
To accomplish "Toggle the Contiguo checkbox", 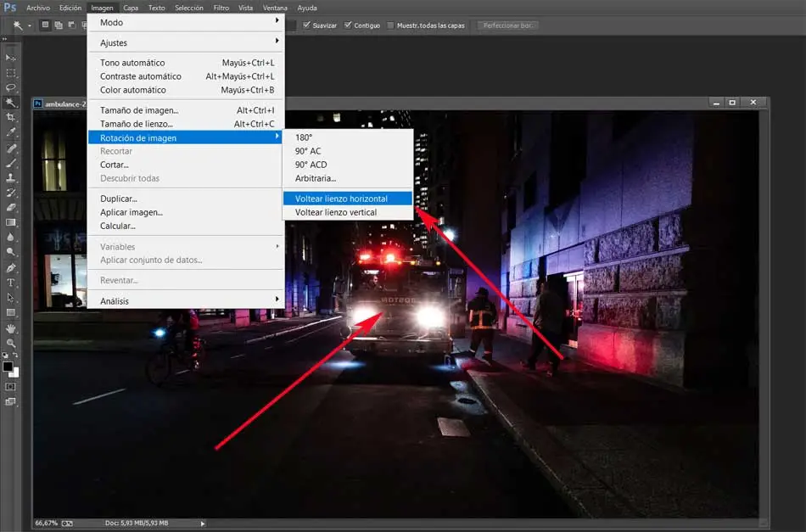I will pos(348,25).
